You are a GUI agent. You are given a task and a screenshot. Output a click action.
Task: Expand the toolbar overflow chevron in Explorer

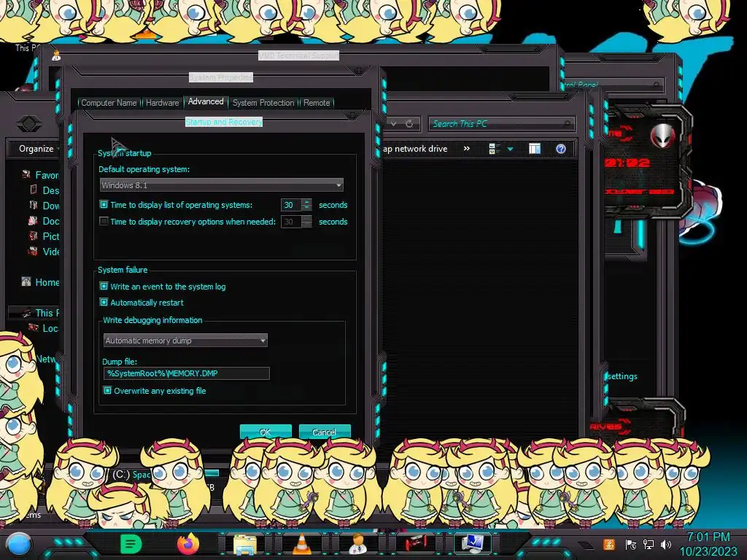[467, 149]
